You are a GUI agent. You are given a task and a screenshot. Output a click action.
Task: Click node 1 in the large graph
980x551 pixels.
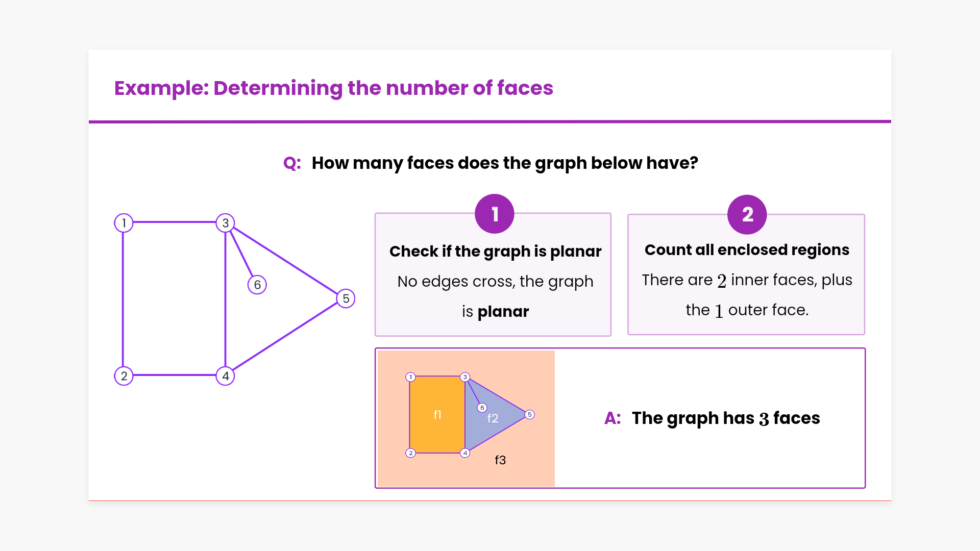[124, 223]
